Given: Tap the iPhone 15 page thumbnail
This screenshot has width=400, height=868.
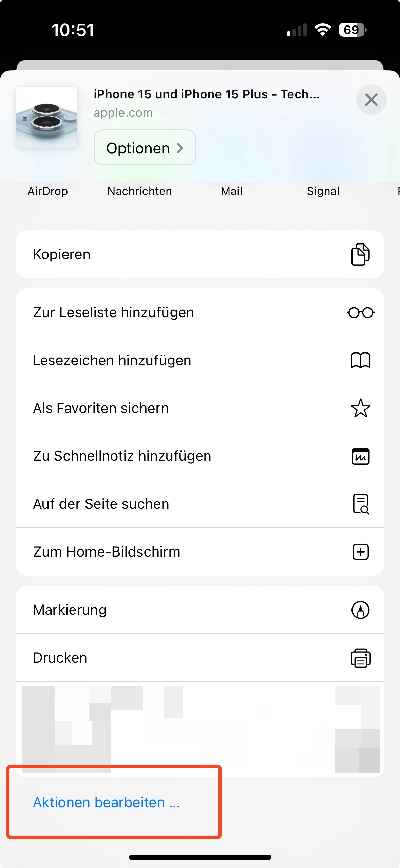Looking at the screenshot, I should click(x=47, y=117).
